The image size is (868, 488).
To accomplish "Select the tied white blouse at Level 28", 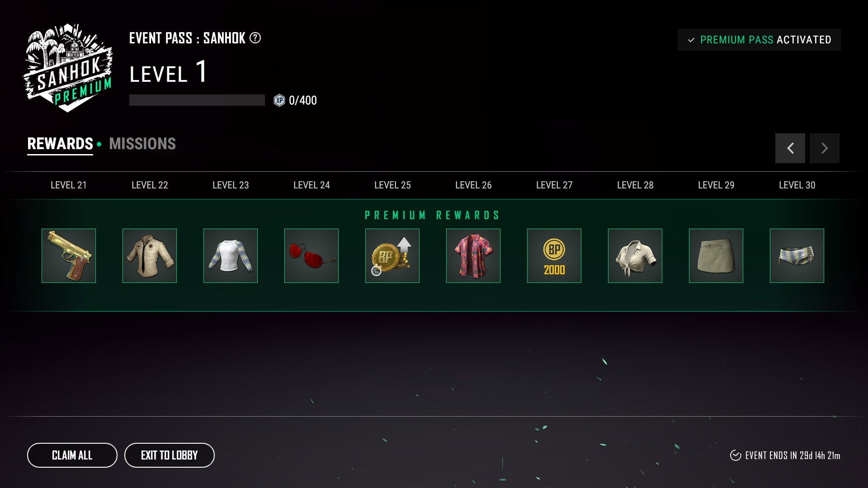I will click(635, 256).
